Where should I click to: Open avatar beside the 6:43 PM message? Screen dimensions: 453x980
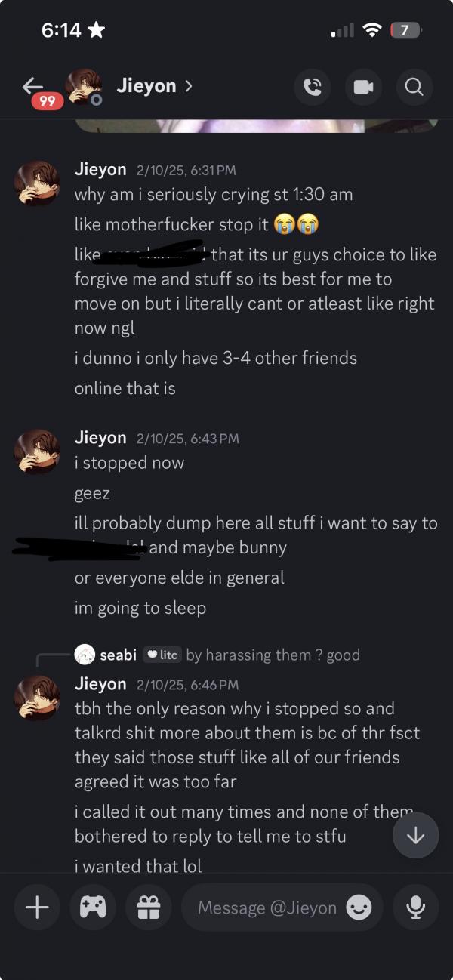(x=37, y=452)
